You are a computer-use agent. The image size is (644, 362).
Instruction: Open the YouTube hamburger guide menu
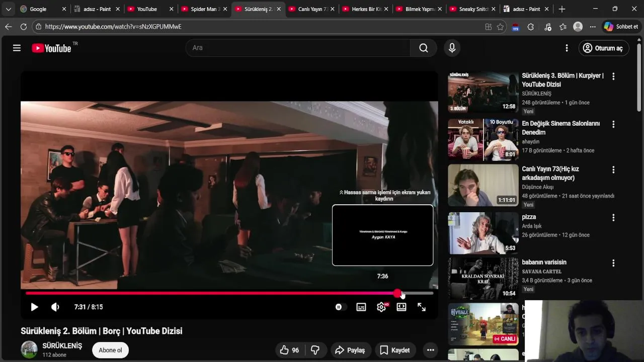[17, 48]
